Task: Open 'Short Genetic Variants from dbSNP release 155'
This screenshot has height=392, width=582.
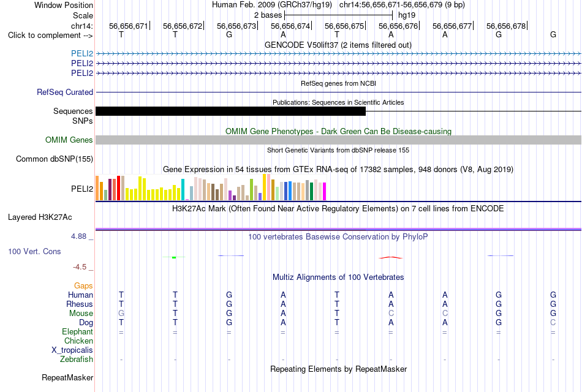Action: click(x=338, y=150)
